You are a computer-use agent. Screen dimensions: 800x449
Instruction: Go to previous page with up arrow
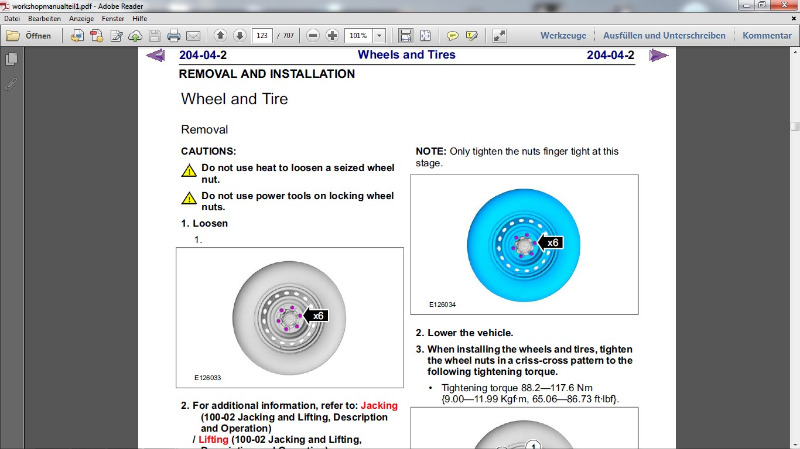(220, 36)
